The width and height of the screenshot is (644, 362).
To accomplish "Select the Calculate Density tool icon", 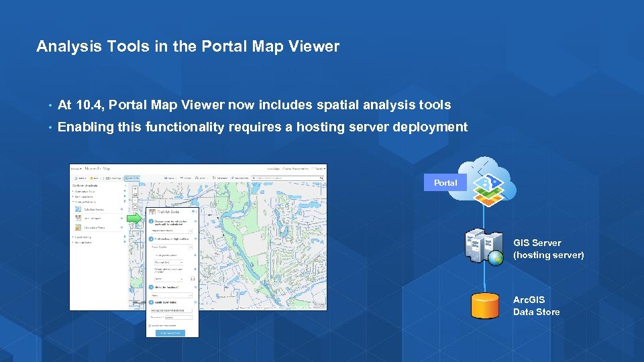I will [78, 209].
